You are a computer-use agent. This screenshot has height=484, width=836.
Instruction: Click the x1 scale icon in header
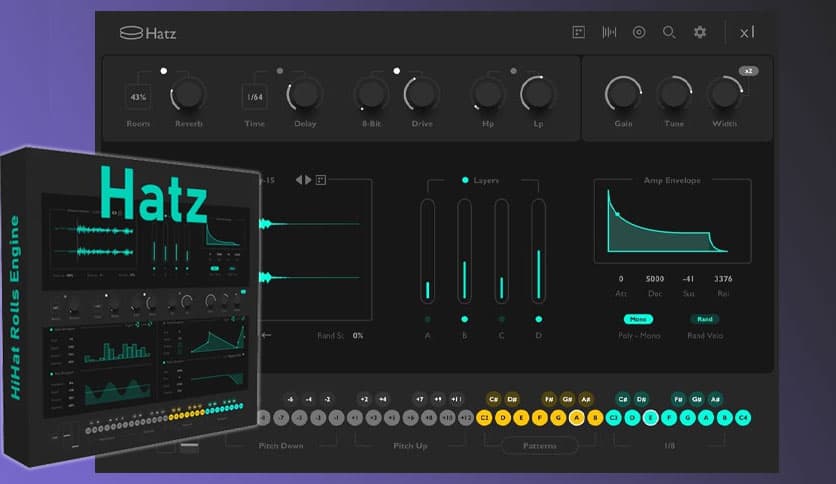point(747,32)
